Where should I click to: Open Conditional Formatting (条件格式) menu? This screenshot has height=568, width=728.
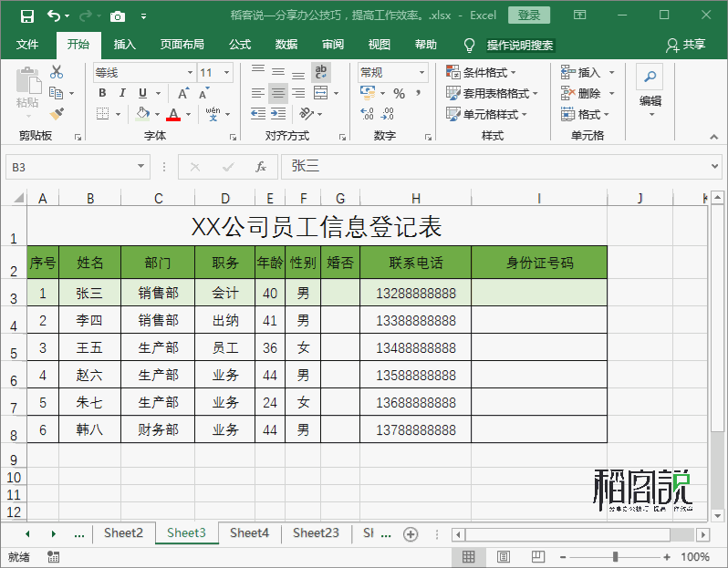pyautogui.click(x=481, y=72)
